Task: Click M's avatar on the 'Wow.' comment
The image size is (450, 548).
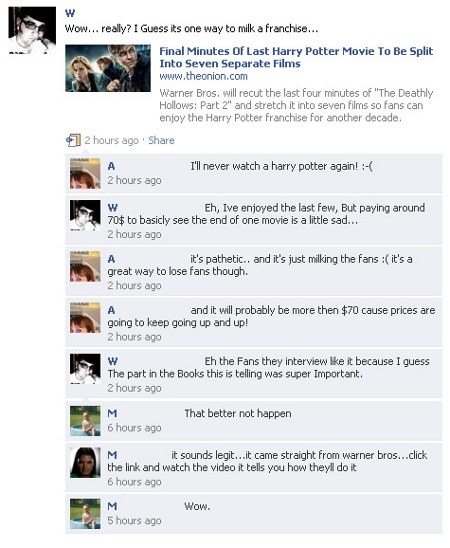Action: [85, 514]
